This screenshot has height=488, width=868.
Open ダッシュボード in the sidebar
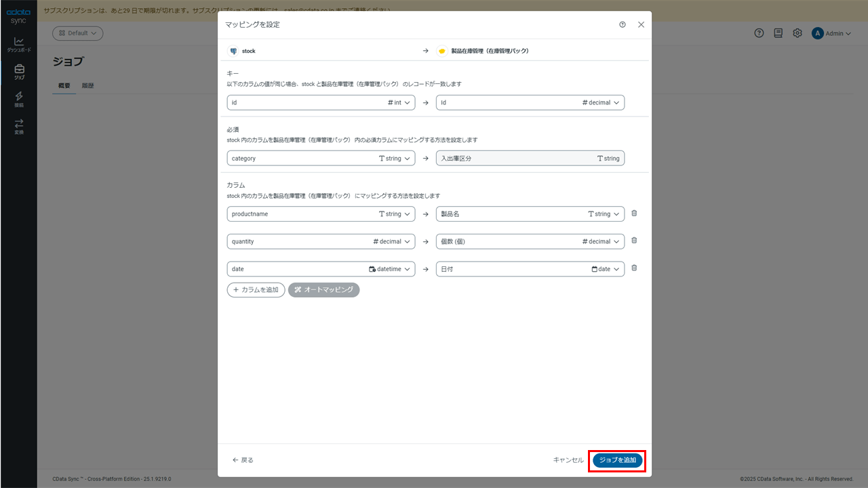click(x=19, y=45)
